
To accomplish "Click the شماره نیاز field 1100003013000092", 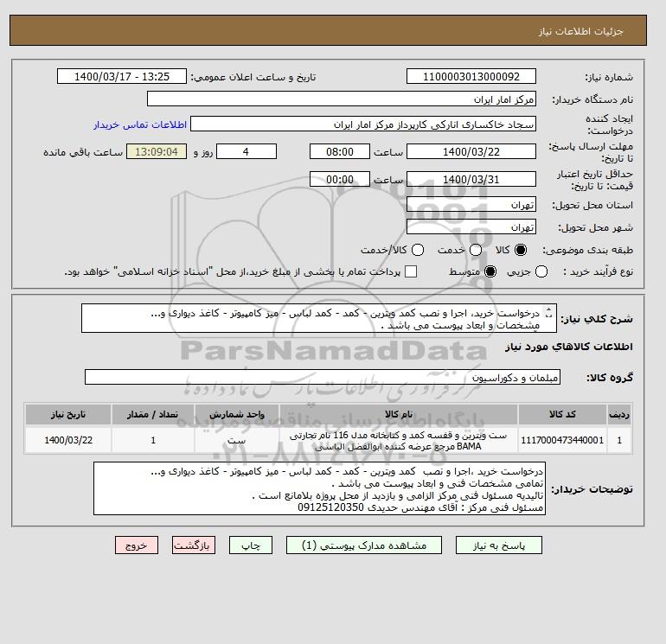I will pyautogui.click(x=471, y=77).
